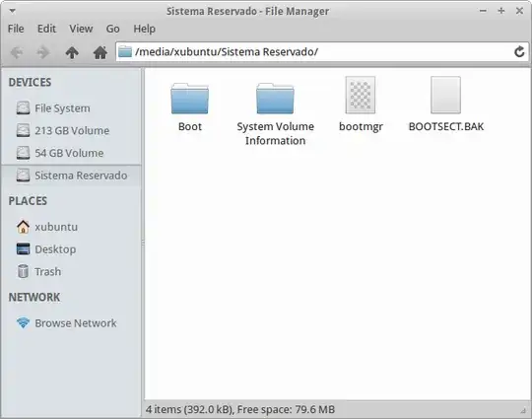Open the Help menu

tap(144, 29)
